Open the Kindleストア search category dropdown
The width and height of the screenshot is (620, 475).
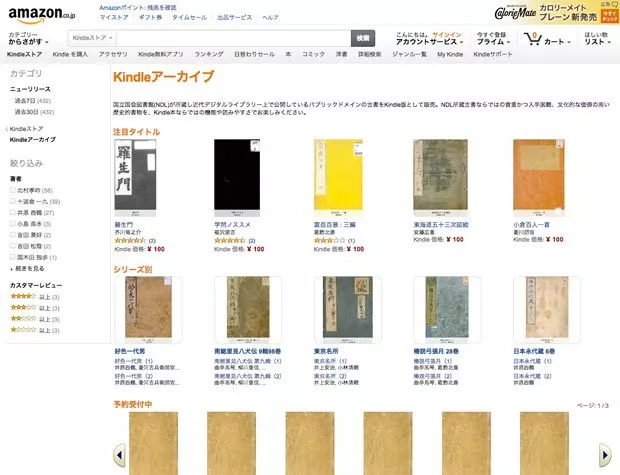pos(93,38)
